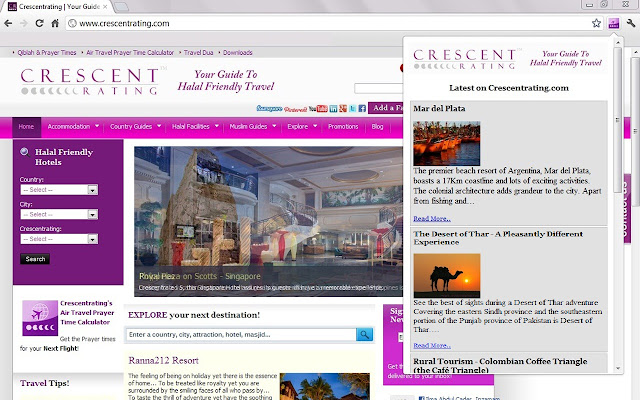Click the Add a Facility purple button
The height and width of the screenshot is (400, 640).
(386, 108)
